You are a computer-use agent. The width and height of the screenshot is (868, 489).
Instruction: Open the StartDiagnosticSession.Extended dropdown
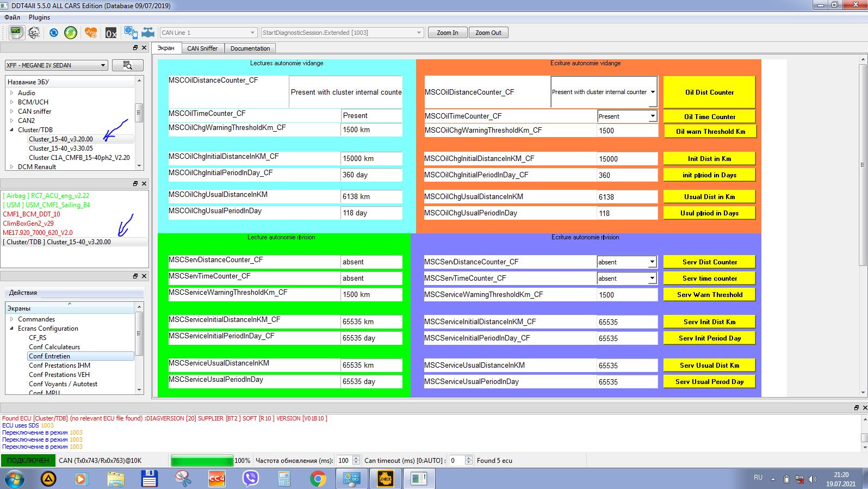(342, 33)
